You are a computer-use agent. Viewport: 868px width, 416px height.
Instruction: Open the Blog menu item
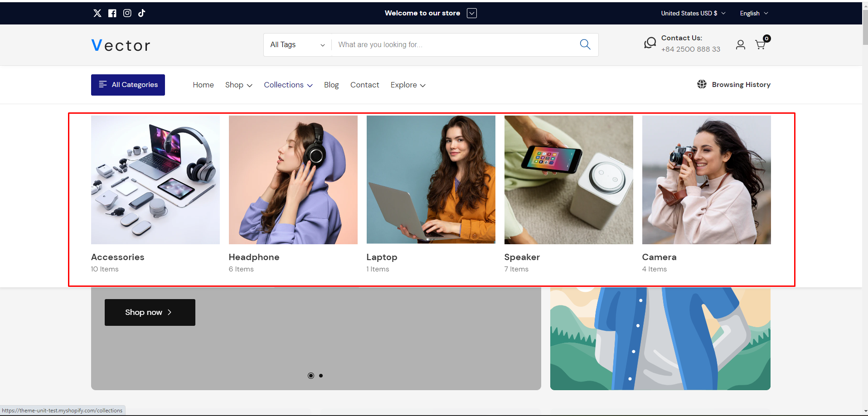pos(331,85)
